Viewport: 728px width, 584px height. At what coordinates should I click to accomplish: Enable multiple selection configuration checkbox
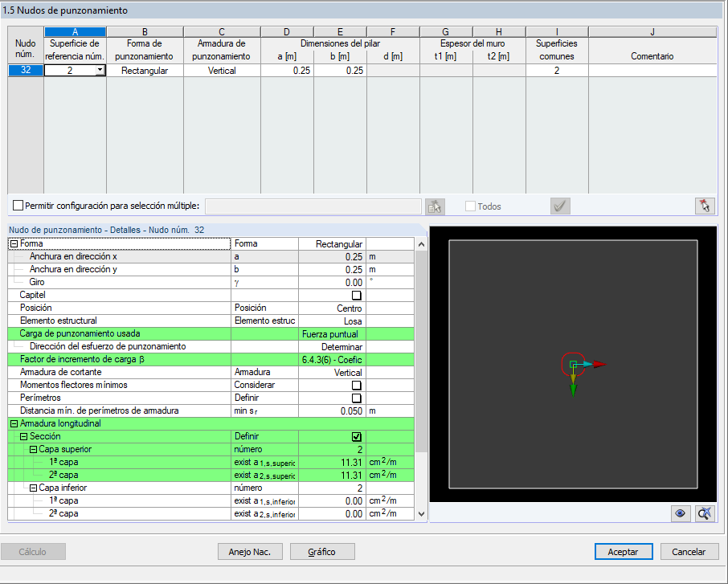tap(18, 205)
